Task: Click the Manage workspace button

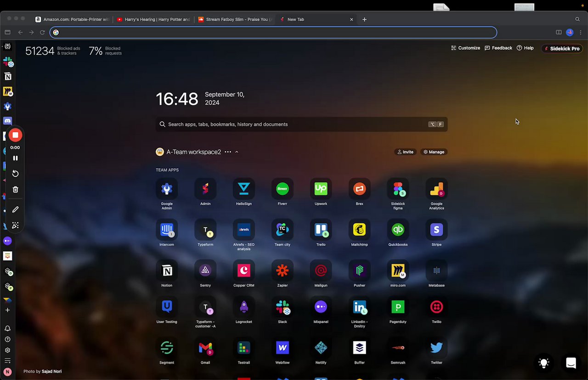Action: click(x=434, y=152)
